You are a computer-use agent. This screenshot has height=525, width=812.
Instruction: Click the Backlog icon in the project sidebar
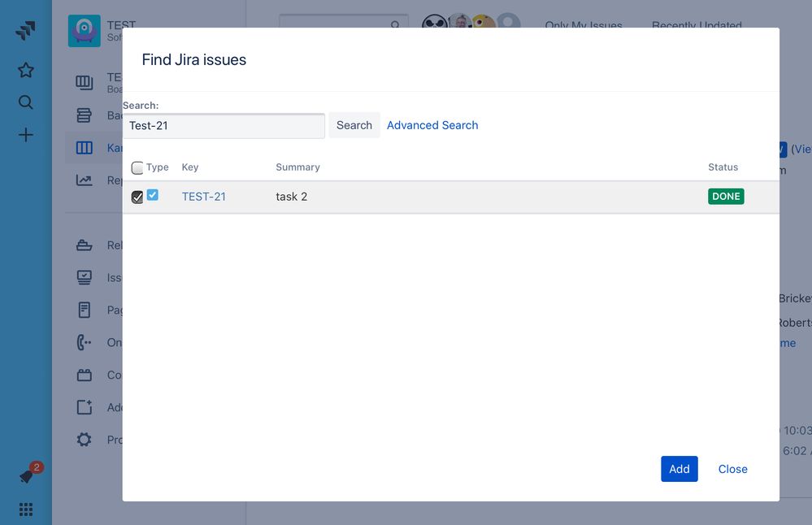coord(84,115)
